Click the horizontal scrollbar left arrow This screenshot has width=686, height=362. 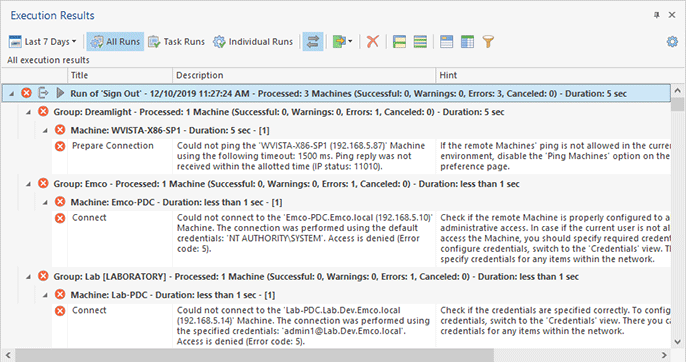click(x=8, y=355)
